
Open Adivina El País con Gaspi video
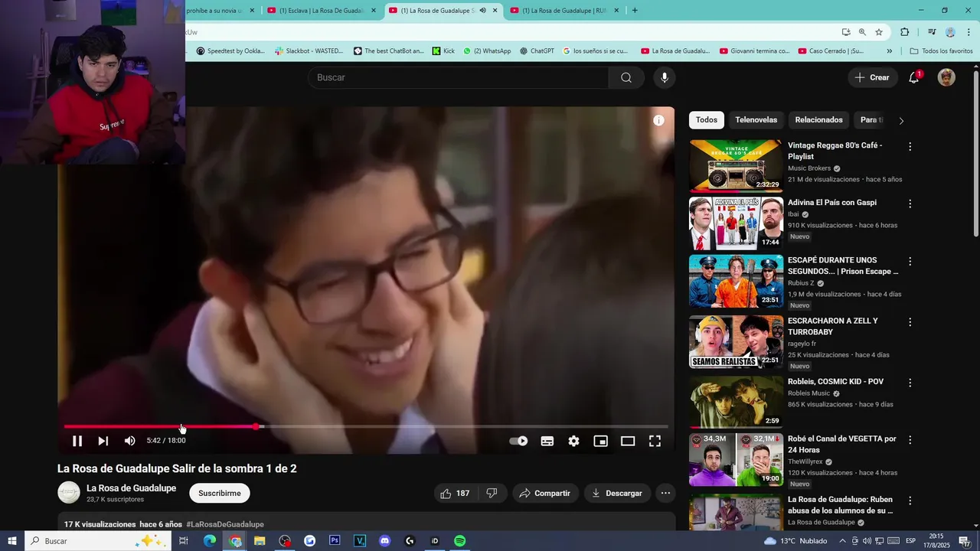point(832,203)
